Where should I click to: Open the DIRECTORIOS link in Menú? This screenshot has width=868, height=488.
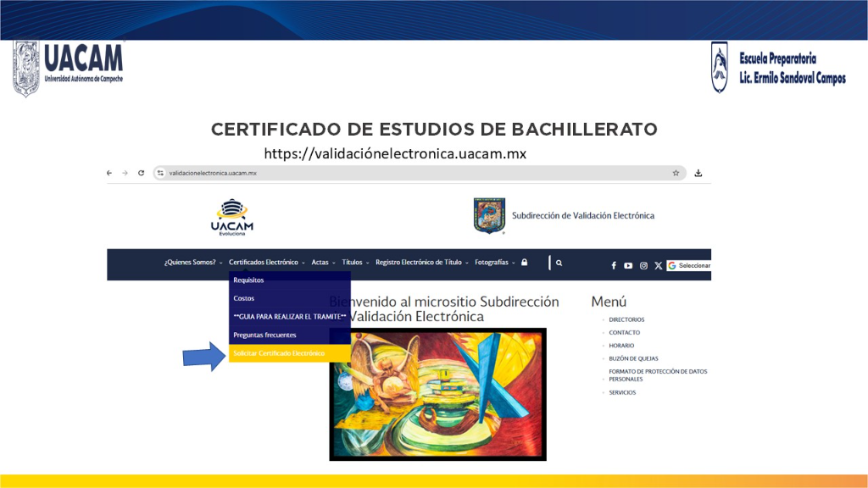tap(626, 319)
